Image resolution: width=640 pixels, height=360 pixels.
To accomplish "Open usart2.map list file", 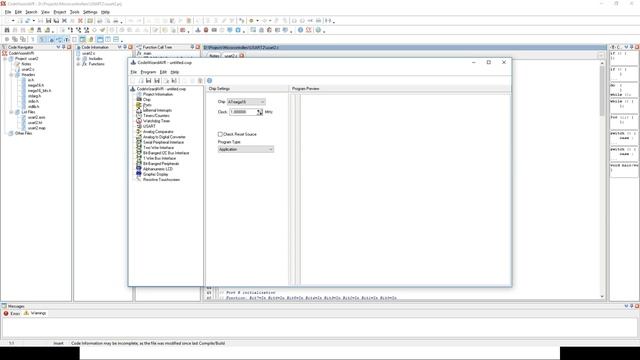I will pos(36,128).
